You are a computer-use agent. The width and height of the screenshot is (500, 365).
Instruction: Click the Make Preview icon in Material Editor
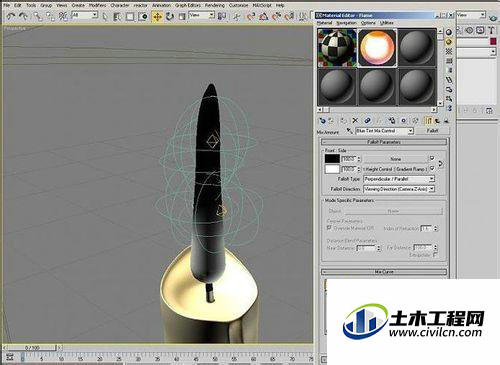click(449, 80)
